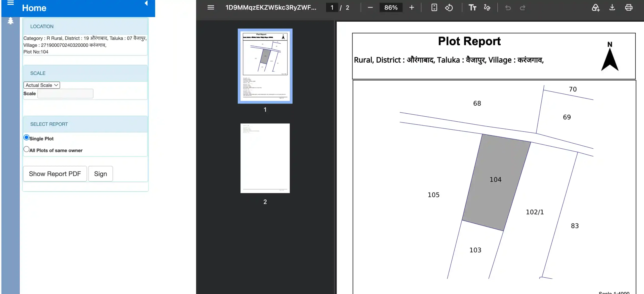Click the 86% zoom level field
Screen dimensions: 644x294
coord(391,8)
